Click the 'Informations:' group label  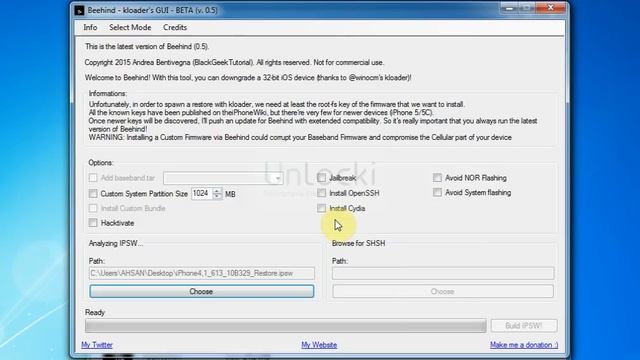108,93
